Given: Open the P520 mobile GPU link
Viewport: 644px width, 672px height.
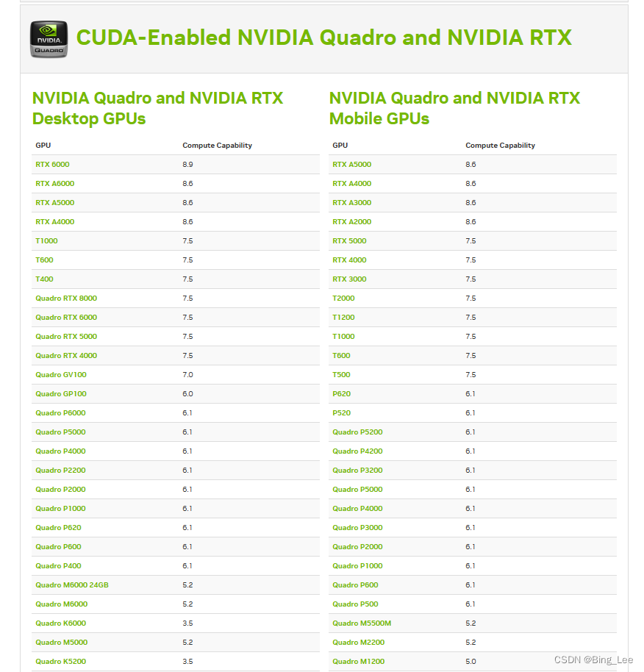Looking at the screenshot, I should pos(341,413).
